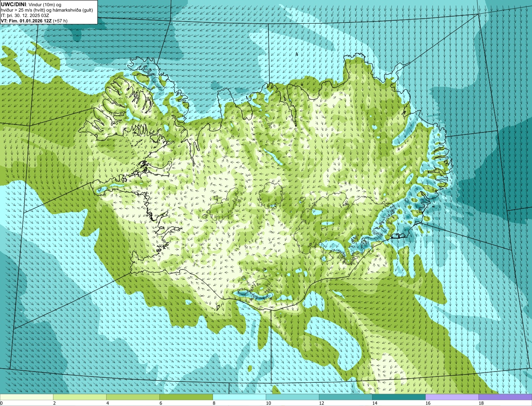Click the '6' label on the legend scale
The height and width of the screenshot is (406, 532).
click(161, 403)
